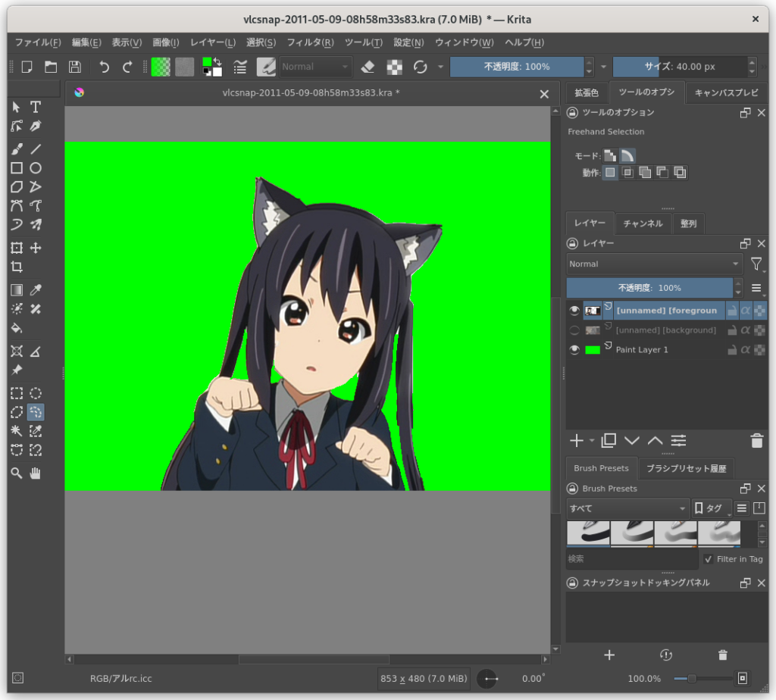Switch to the チャンネル tab
Image resolution: width=776 pixels, height=700 pixels.
coord(643,223)
